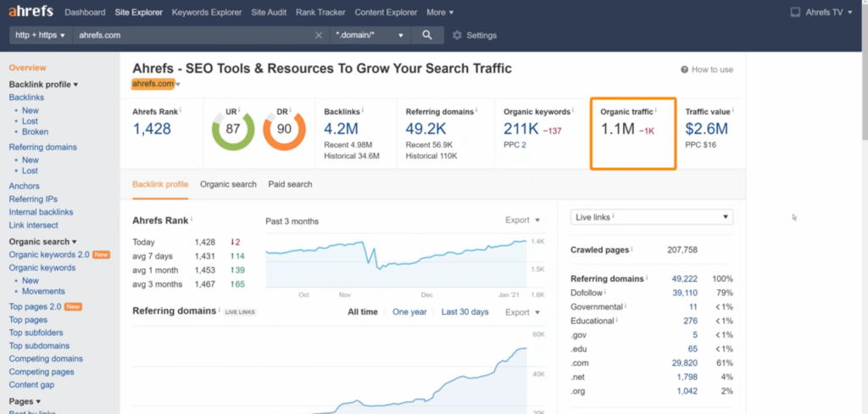The height and width of the screenshot is (414, 868).
Task: Expand the Live links dropdown
Action: [652, 217]
